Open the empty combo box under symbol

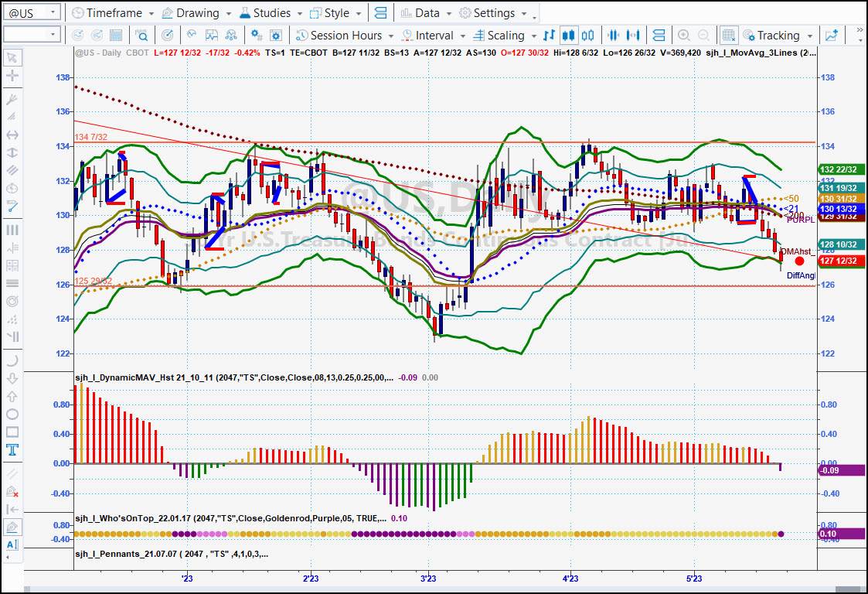tap(32, 34)
